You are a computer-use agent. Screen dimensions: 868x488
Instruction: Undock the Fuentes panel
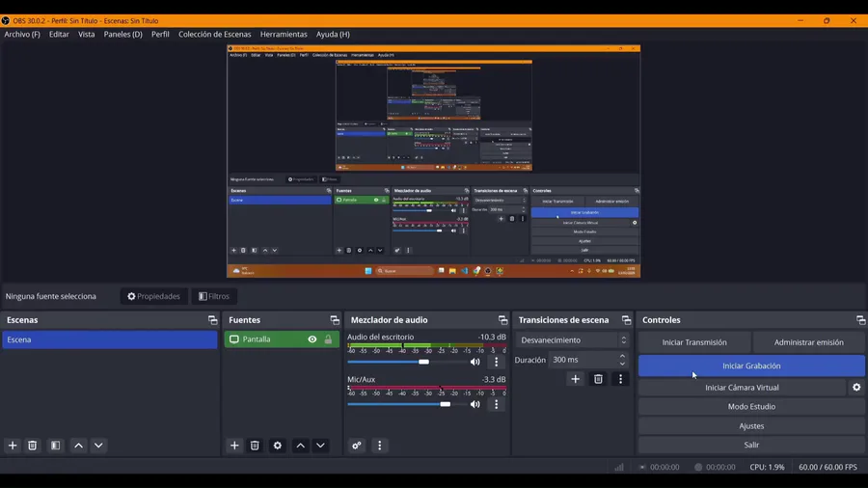(x=335, y=320)
